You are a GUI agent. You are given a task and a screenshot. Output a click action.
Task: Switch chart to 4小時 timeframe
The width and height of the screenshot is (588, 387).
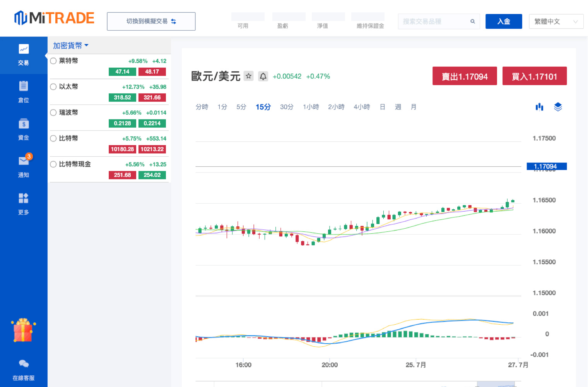[x=362, y=107]
